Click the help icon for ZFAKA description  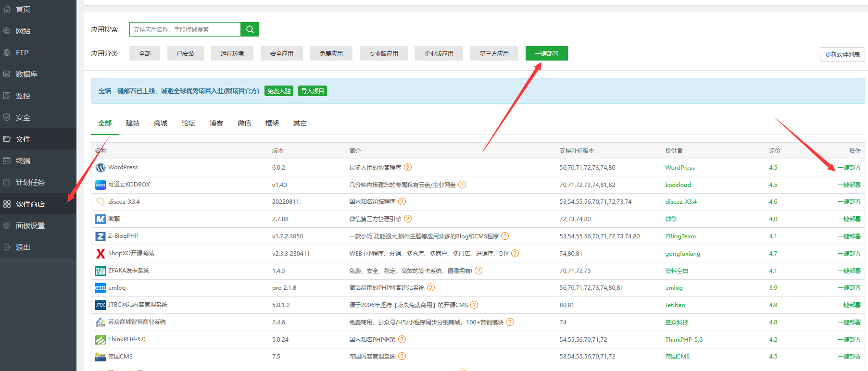478,271
